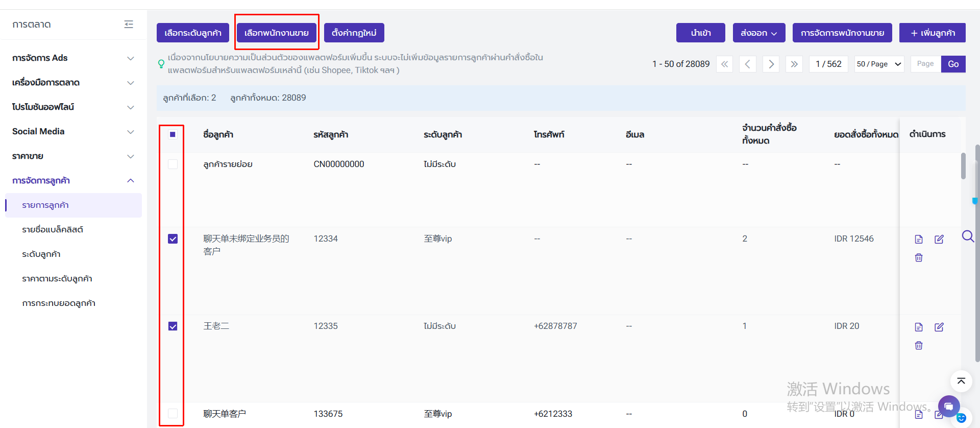This screenshot has height=428, width=980.
Task: Click the edit icon for customer 12334
Action: pos(939,240)
